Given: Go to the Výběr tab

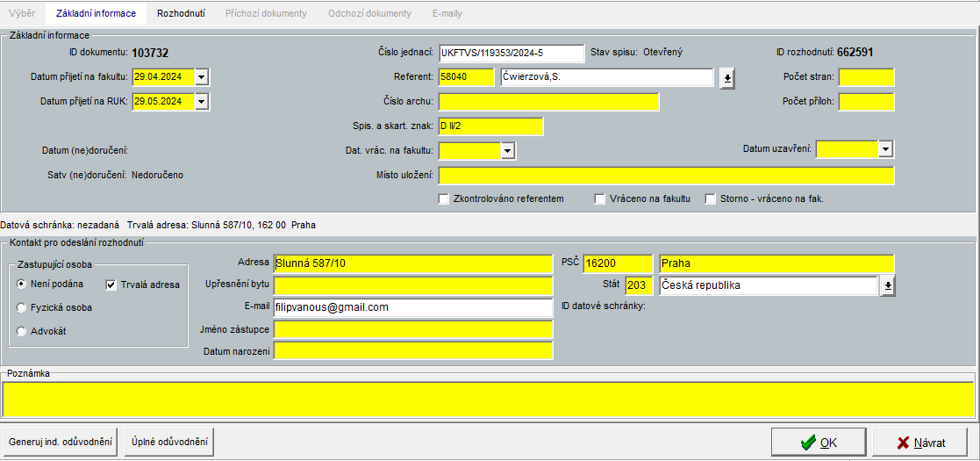Looking at the screenshot, I should 22,14.
